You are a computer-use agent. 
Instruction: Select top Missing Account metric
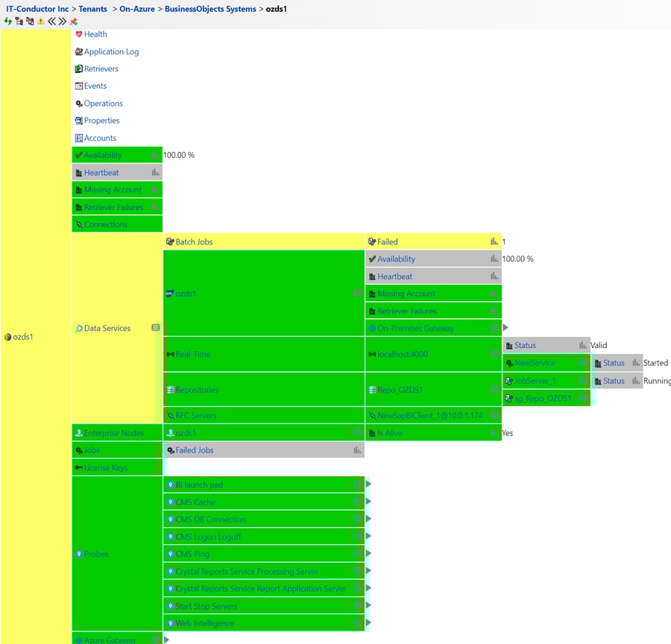click(117, 189)
